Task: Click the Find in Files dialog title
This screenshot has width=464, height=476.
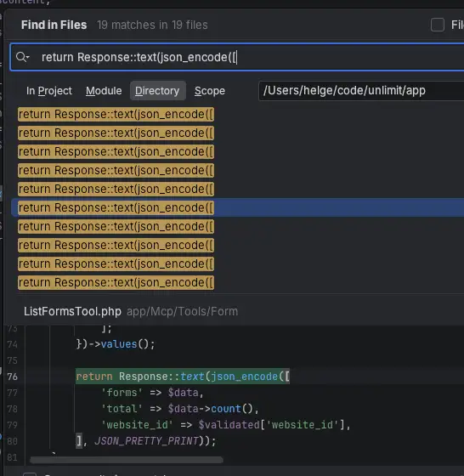Action: pos(54,25)
